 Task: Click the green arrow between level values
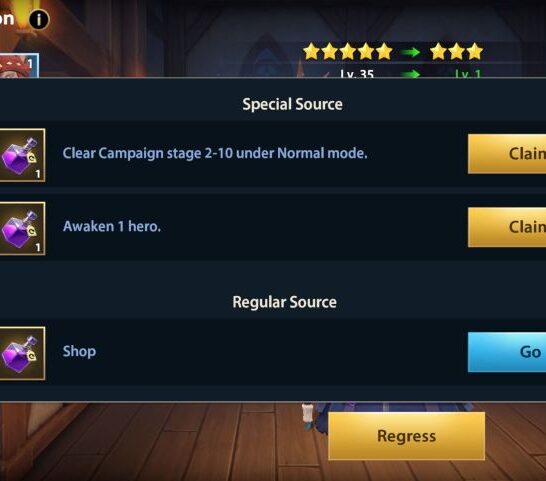click(x=412, y=73)
